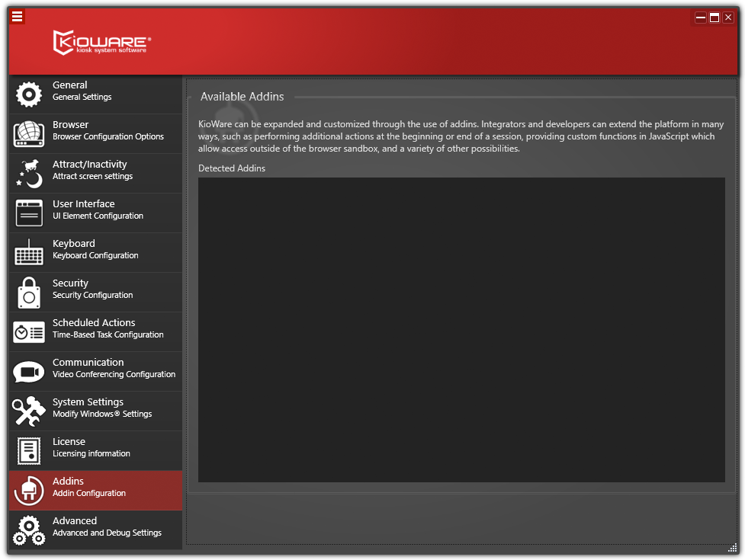Click the Communication video camera icon
Image resolution: width=745 pixels, height=560 pixels.
[29, 372]
